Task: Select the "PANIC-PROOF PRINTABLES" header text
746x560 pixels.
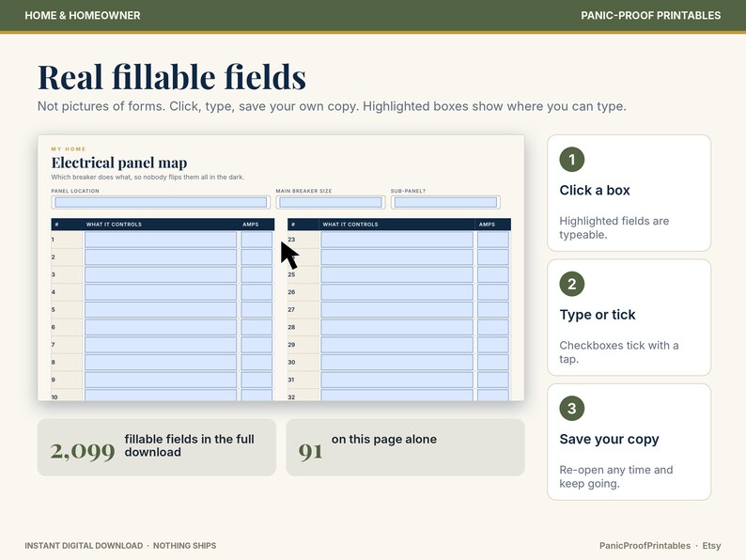Action: click(650, 15)
